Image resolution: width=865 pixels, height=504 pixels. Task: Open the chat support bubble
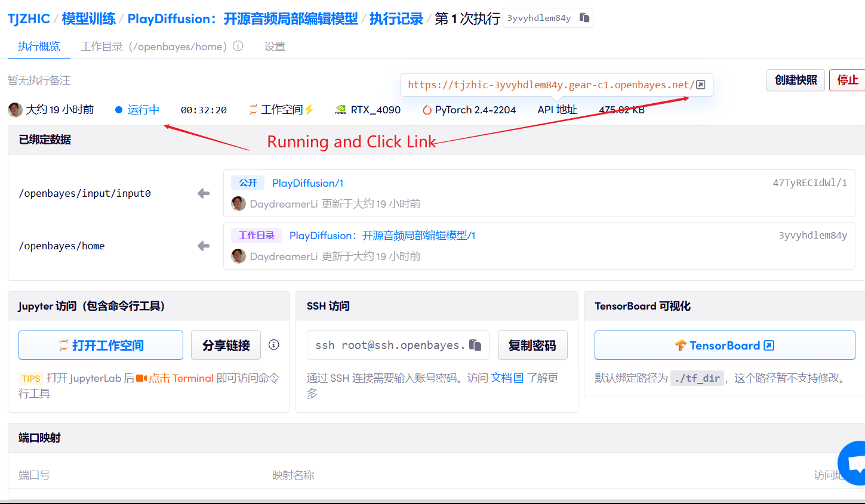[854, 463]
